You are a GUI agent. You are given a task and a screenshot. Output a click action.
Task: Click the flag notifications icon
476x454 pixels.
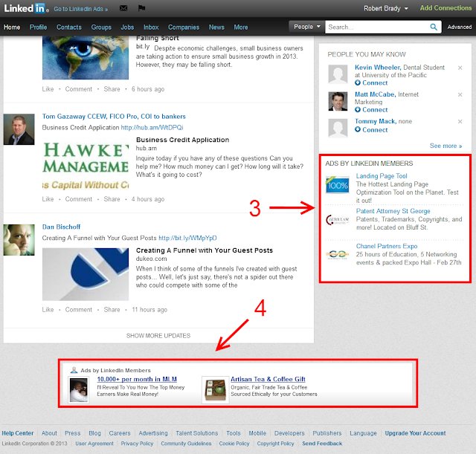coord(141,8)
